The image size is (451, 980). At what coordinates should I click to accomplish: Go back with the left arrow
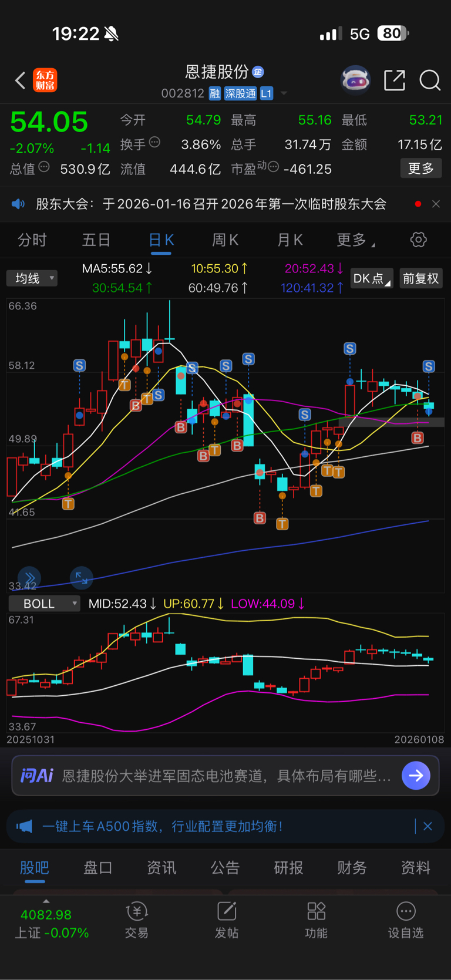click(21, 80)
